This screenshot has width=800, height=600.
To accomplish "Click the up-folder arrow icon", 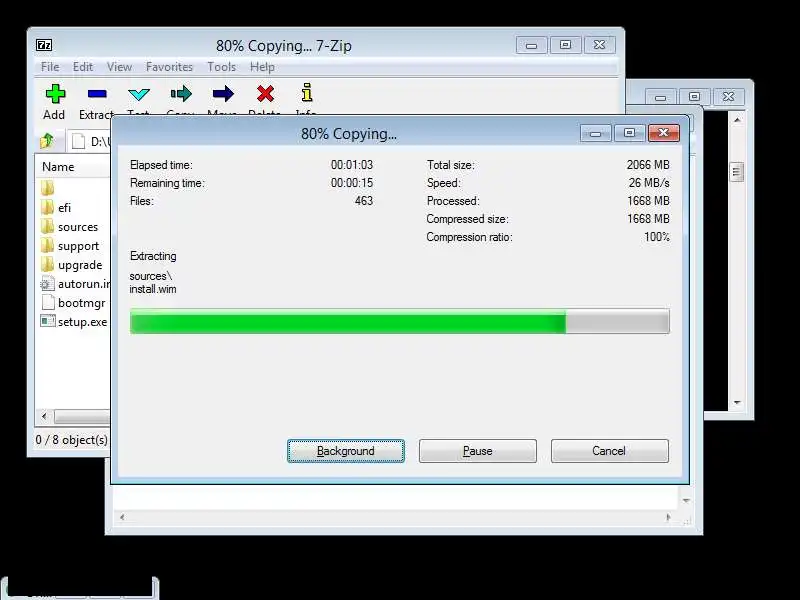I will [47, 140].
